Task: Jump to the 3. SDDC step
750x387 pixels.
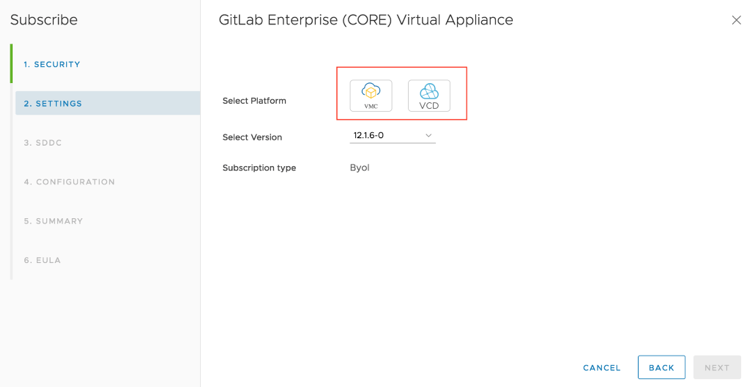Action: pos(43,143)
